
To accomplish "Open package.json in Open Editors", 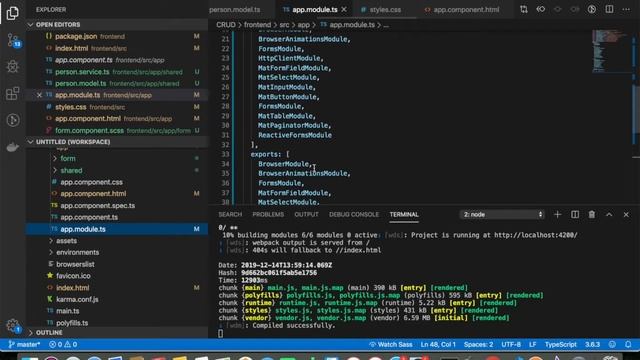I will [118, 36].
